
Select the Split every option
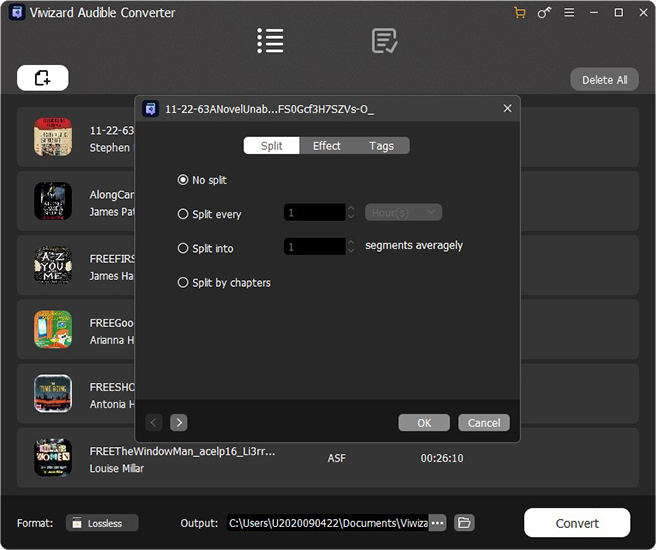pos(210,214)
